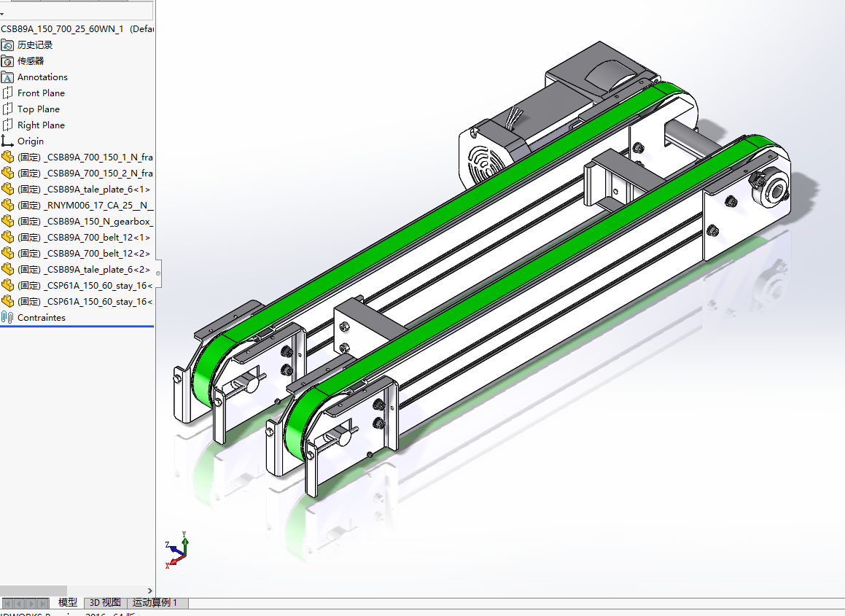Click the 历史记录 (History) folder icon
The height and width of the screenshot is (616, 845).
[7, 45]
